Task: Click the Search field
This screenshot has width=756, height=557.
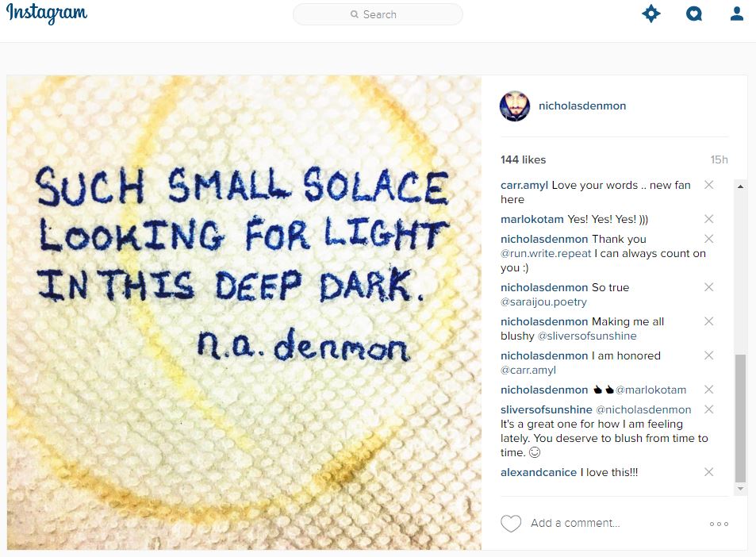Action: click(378, 14)
